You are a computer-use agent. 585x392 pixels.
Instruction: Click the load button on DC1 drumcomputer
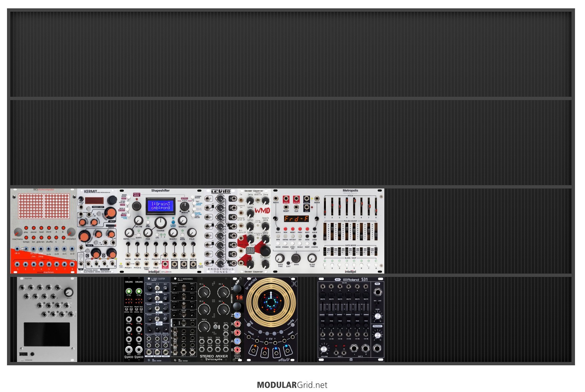[x=41, y=228]
